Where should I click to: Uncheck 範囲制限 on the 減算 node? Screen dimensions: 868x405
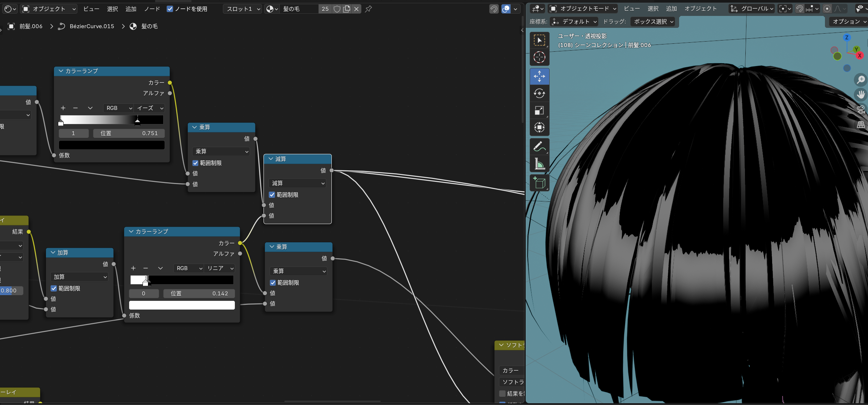click(x=272, y=195)
